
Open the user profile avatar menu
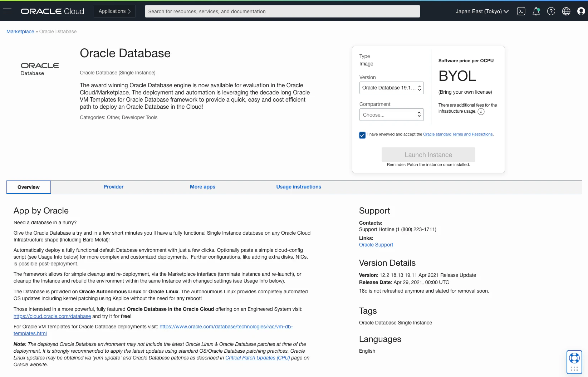581,11
